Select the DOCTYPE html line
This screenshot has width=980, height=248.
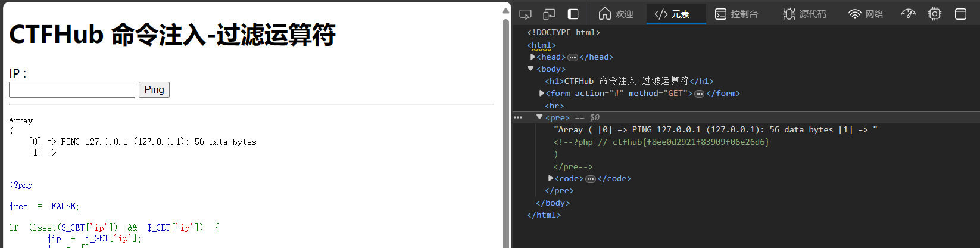563,32
